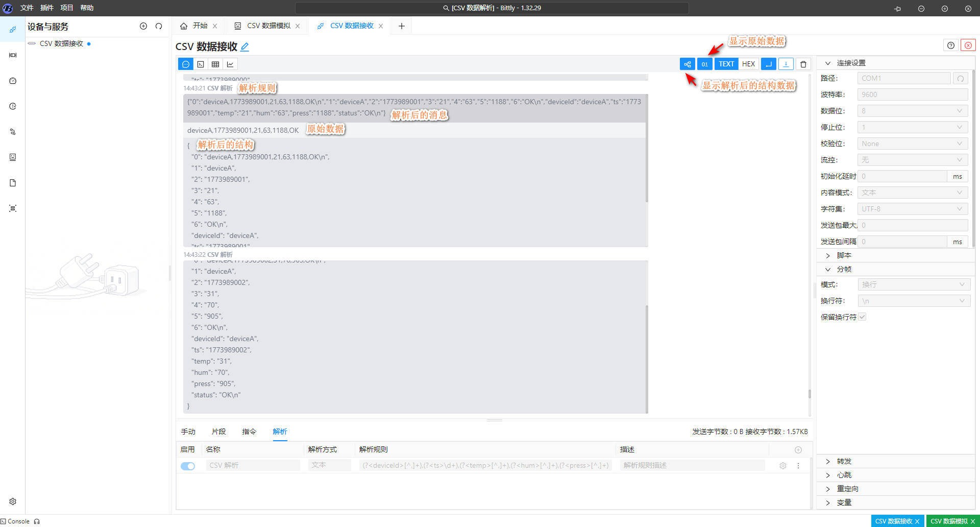Expand the 脚本 section
Viewport: 980px width, 527px height.
pyautogui.click(x=844, y=255)
